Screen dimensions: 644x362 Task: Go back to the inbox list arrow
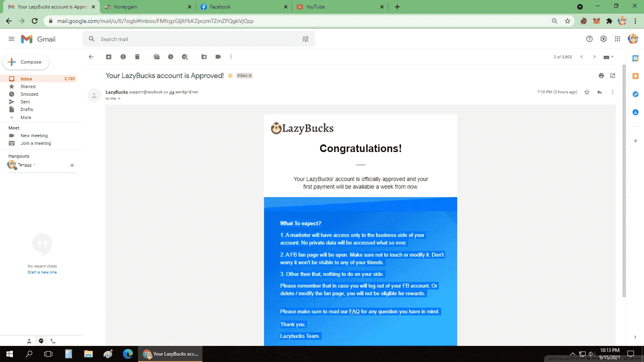click(91, 57)
